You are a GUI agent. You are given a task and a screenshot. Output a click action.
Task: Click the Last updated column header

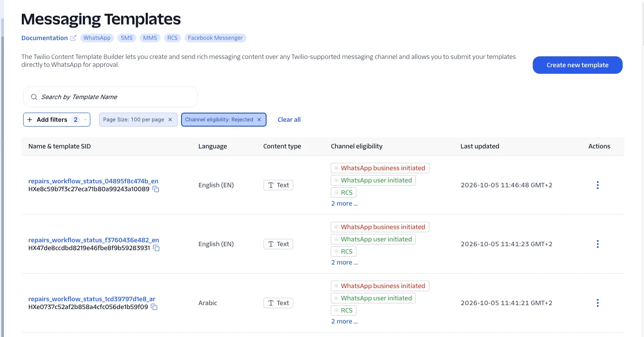[x=480, y=146]
